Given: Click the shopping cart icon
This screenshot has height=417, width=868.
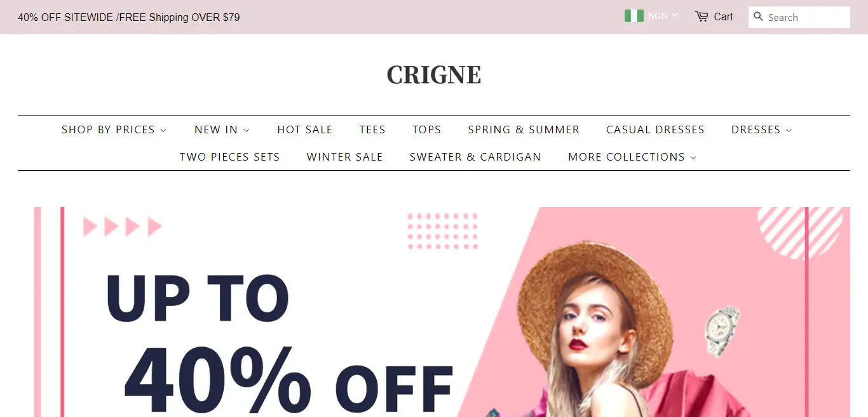Looking at the screenshot, I should point(702,17).
